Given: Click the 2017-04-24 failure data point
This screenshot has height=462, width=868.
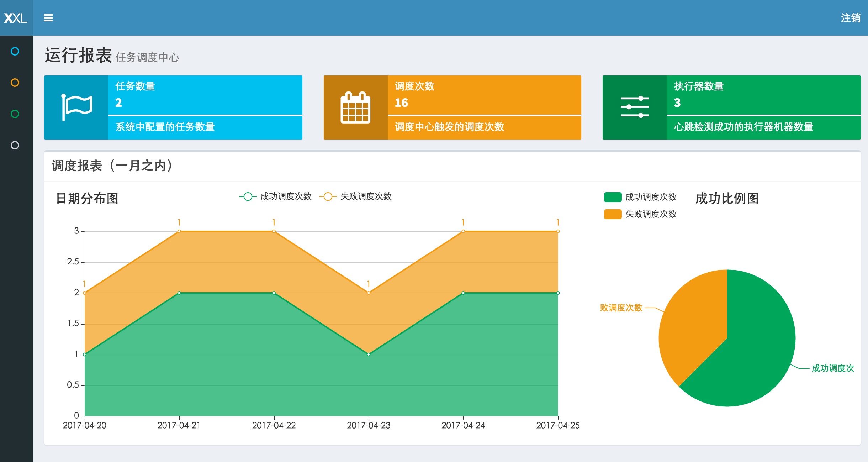Looking at the screenshot, I should [x=463, y=231].
